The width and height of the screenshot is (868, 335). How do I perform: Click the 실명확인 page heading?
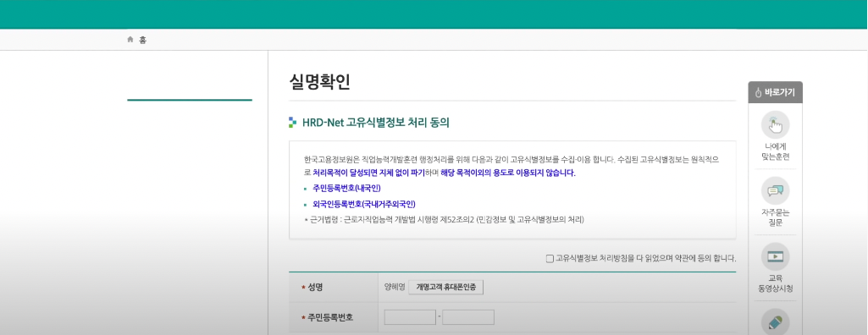click(x=319, y=82)
